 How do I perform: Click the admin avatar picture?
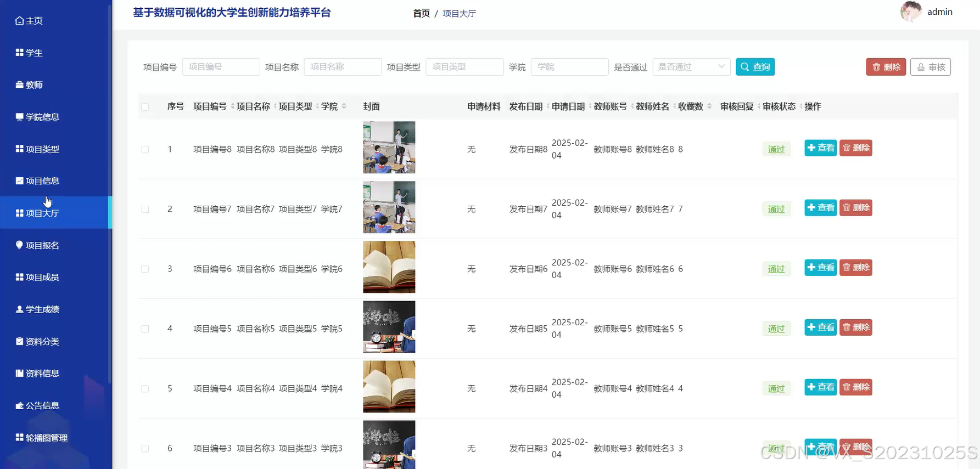coord(911,12)
